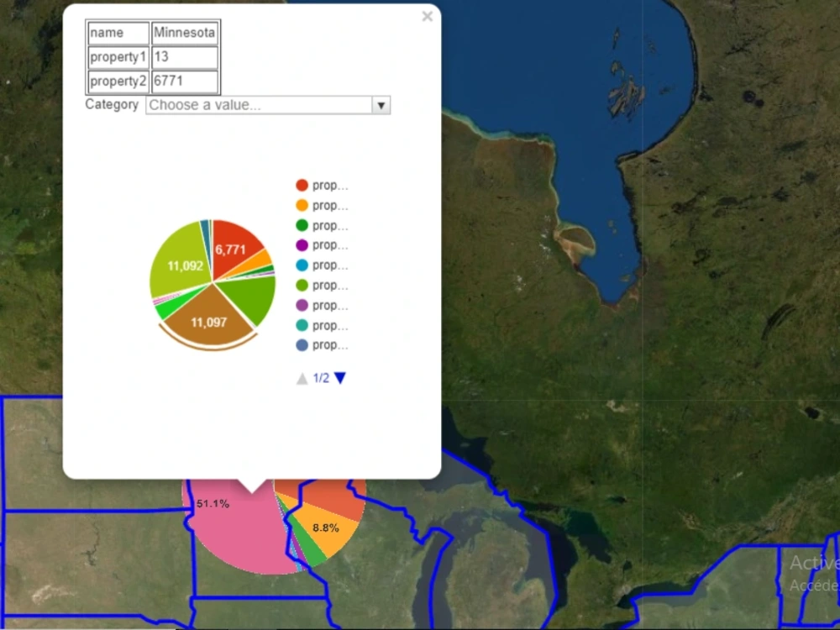Screen dimensions: 840x630
Task: Open the Category dropdown arrow
Action: pyautogui.click(x=381, y=105)
